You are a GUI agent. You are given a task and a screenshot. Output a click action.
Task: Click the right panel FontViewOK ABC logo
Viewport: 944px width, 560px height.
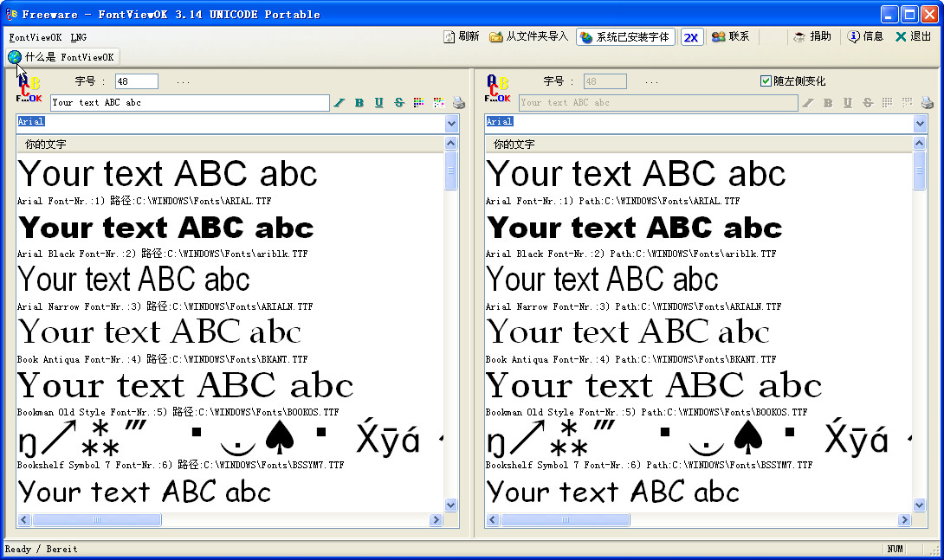pyautogui.click(x=498, y=89)
